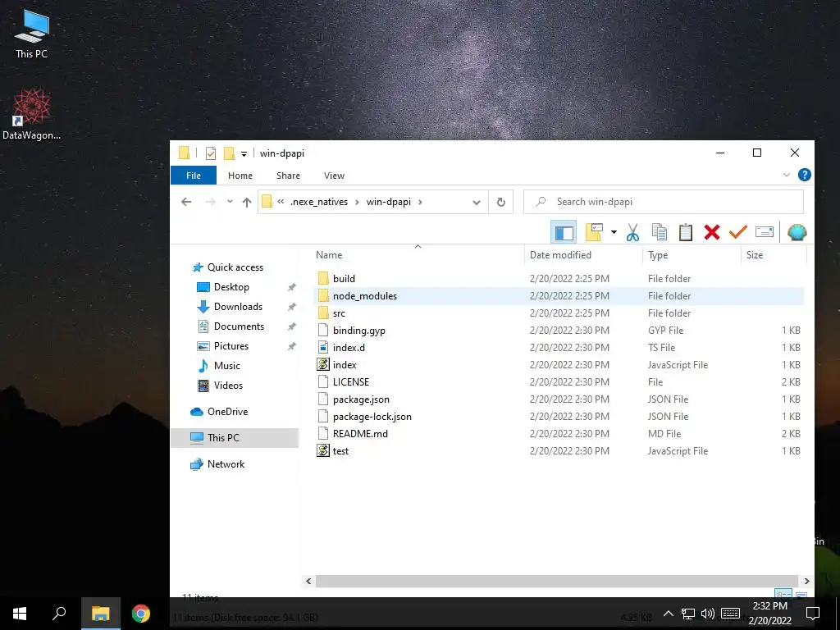Click the Paste clipboard icon
The image size is (840, 630).
(686, 232)
